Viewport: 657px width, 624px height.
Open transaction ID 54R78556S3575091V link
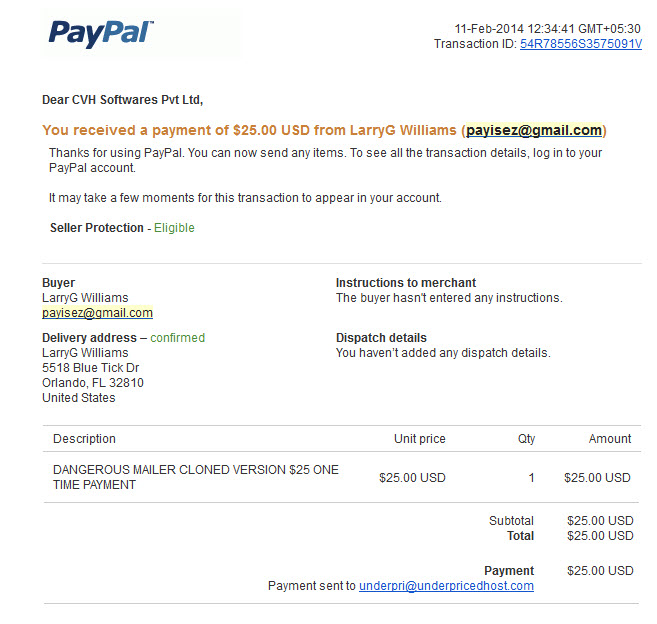coord(581,44)
